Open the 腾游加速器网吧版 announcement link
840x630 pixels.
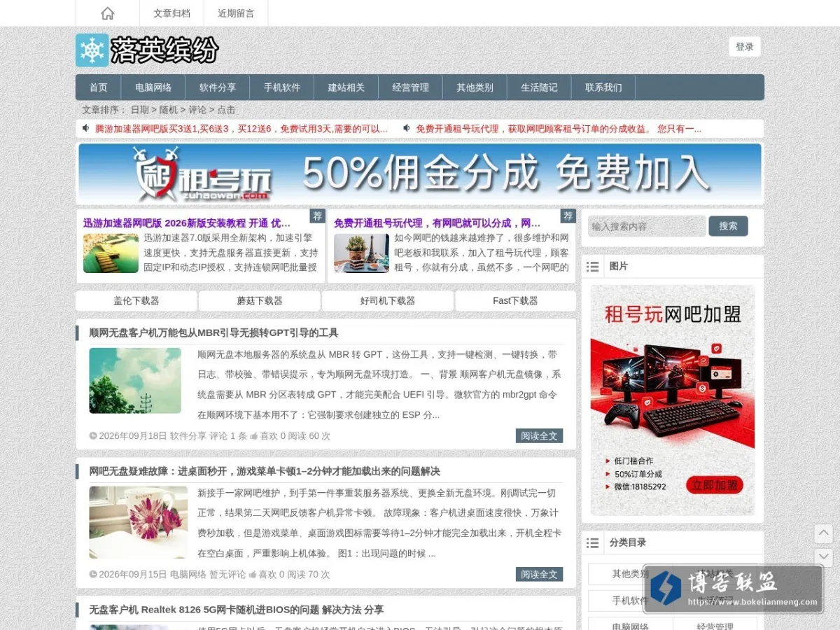pyautogui.click(x=241, y=129)
